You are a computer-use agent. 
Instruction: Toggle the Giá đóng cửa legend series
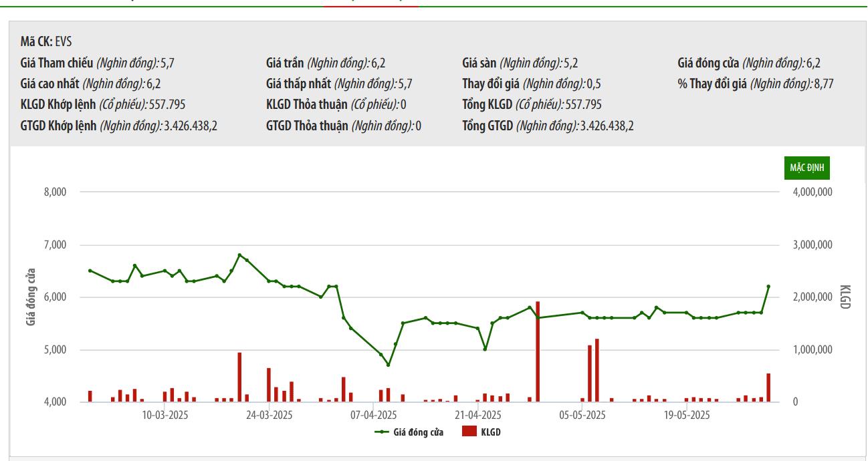pos(418,432)
